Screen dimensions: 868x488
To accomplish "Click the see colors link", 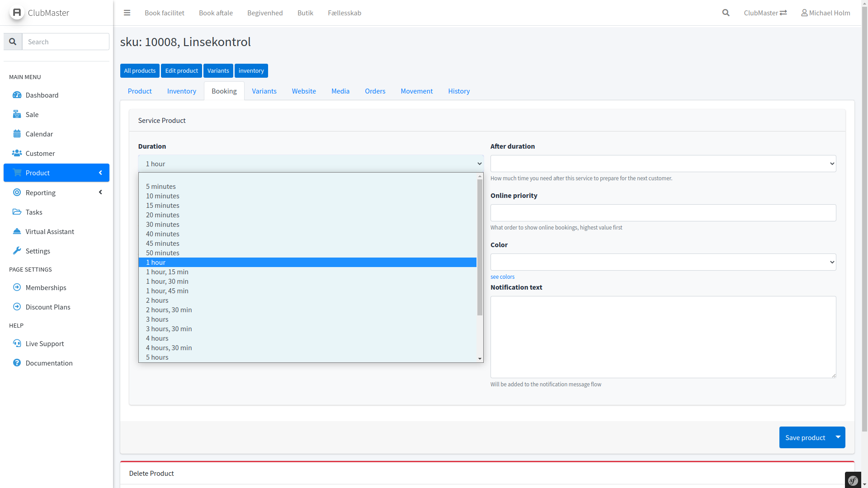I will click(502, 277).
